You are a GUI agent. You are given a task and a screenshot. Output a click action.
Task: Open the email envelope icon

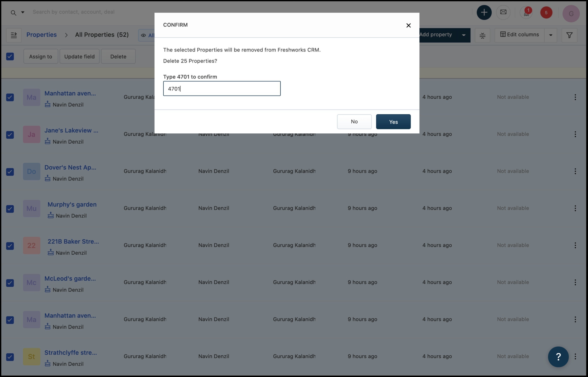pos(503,12)
